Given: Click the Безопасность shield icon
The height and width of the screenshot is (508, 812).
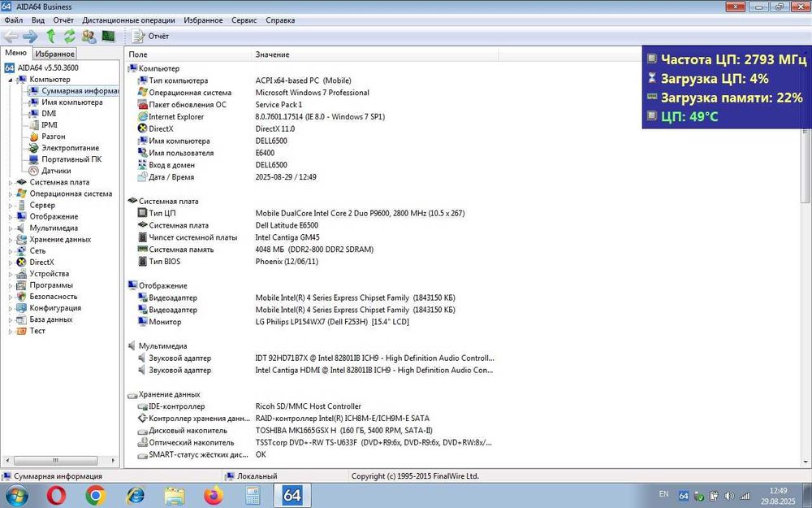Looking at the screenshot, I should (x=21, y=297).
